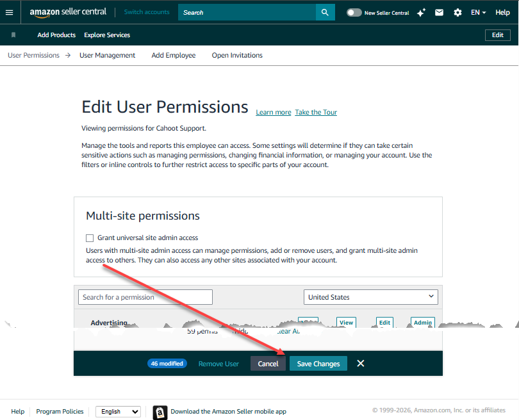Open Program Policies footer link
The height and width of the screenshot is (420, 519).
60,412
